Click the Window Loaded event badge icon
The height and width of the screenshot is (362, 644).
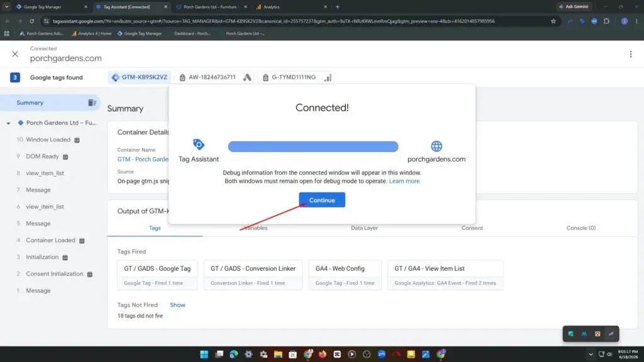point(77,140)
